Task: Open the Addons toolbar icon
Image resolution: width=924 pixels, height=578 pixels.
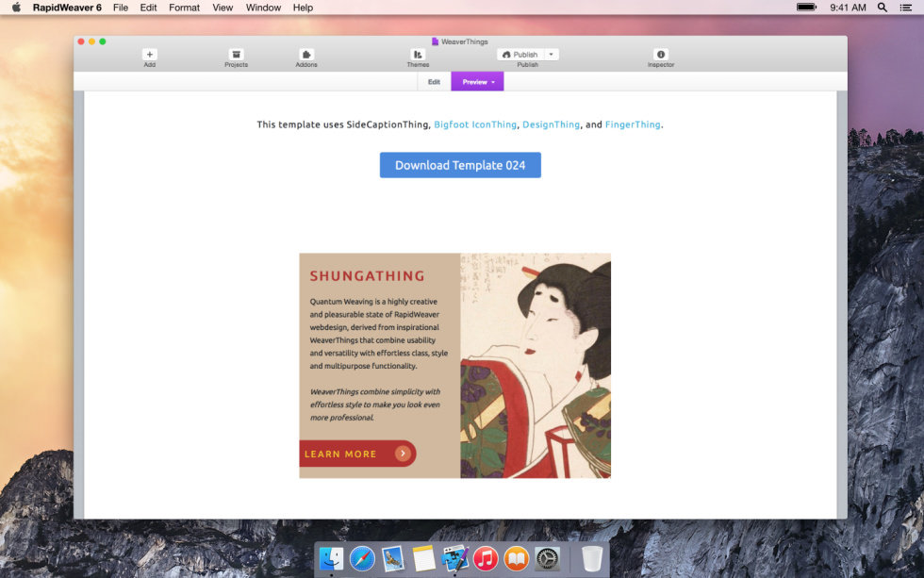Action: tap(305, 54)
